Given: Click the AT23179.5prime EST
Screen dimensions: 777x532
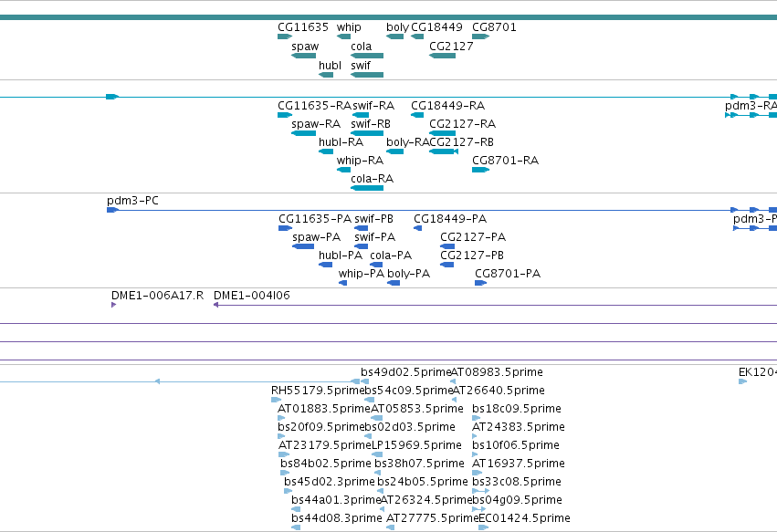Looking at the screenshot, I should (284, 454).
